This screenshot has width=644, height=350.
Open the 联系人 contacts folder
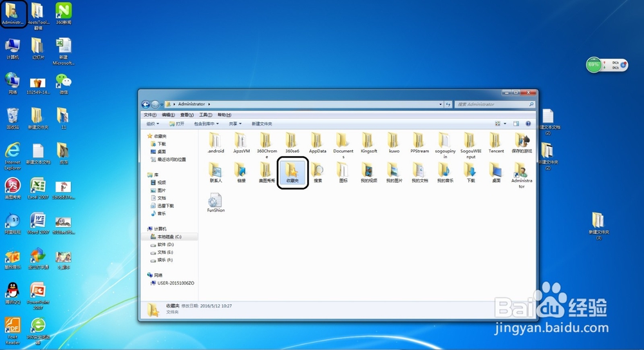click(216, 172)
